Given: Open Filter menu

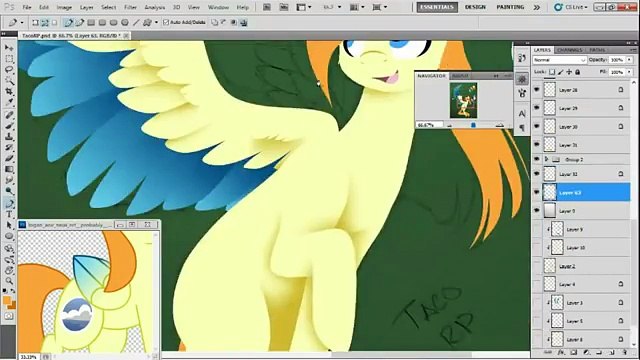Looking at the screenshot, I should 130,7.
